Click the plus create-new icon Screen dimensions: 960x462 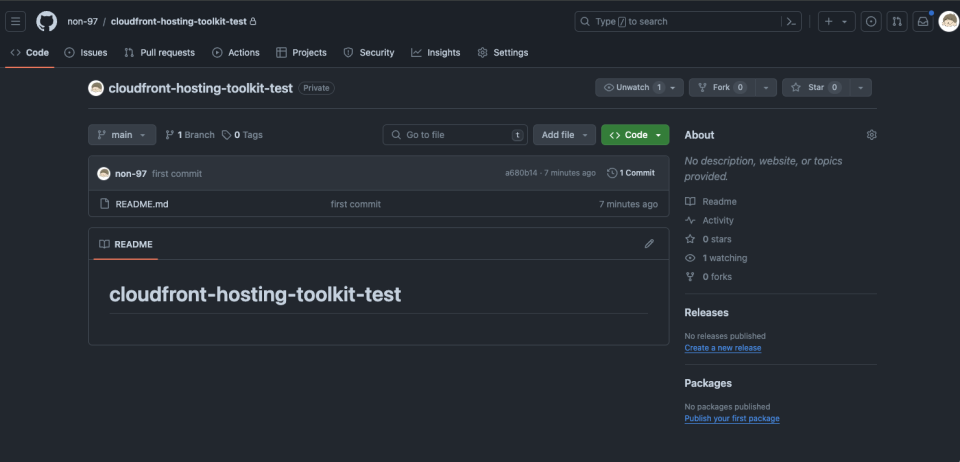(x=828, y=21)
